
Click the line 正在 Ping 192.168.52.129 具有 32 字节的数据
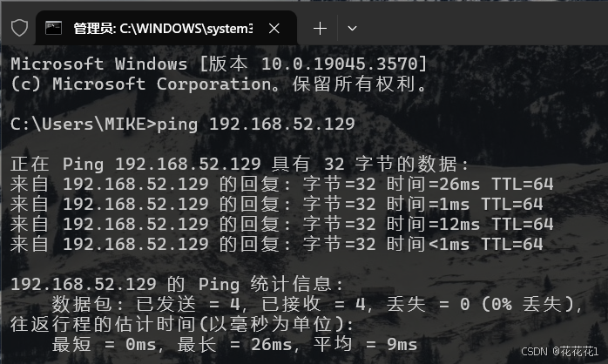point(240,164)
